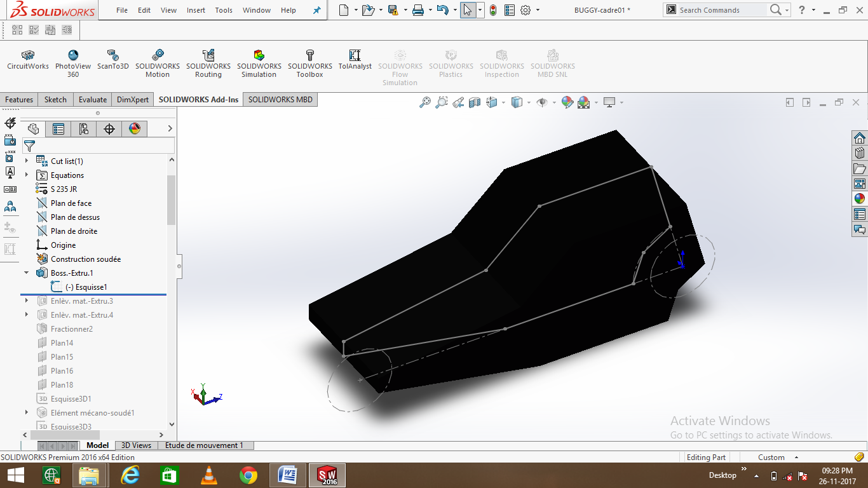Select the Zoom to Fit tool
This screenshot has width=868, height=488.
pyautogui.click(x=426, y=102)
